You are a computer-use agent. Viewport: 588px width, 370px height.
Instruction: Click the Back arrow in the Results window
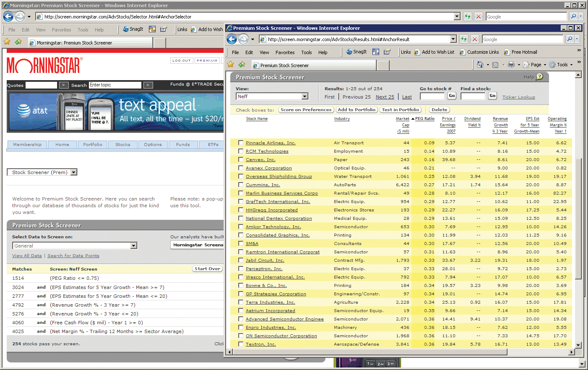coord(232,39)
